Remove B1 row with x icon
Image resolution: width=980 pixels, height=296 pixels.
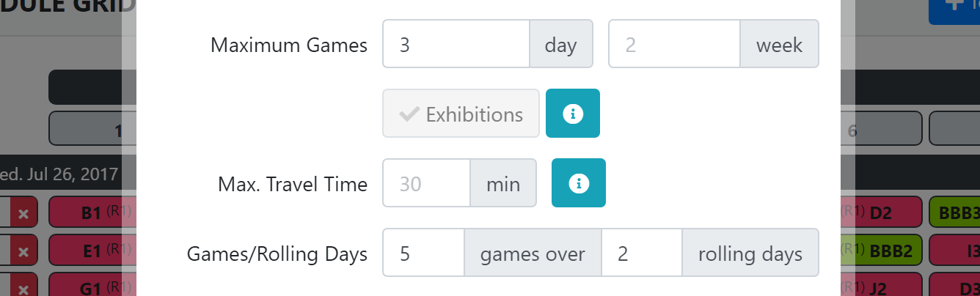coord(23,213)
